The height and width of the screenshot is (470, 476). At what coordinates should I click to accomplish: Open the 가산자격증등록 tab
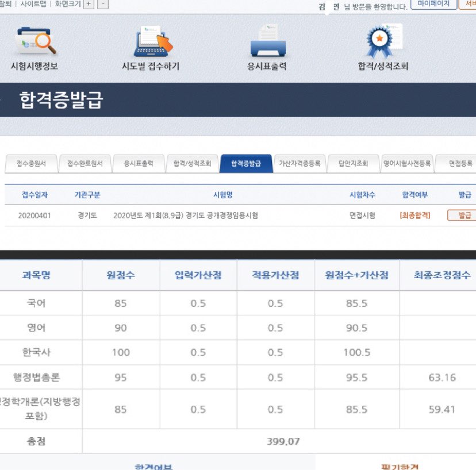pyautogui.click(x=300, y=164)
